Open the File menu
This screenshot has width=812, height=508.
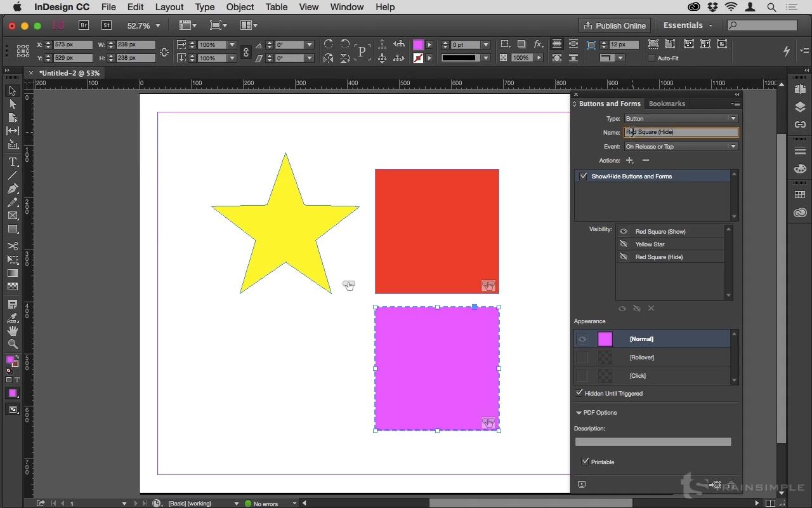click(x=108, y=7)
